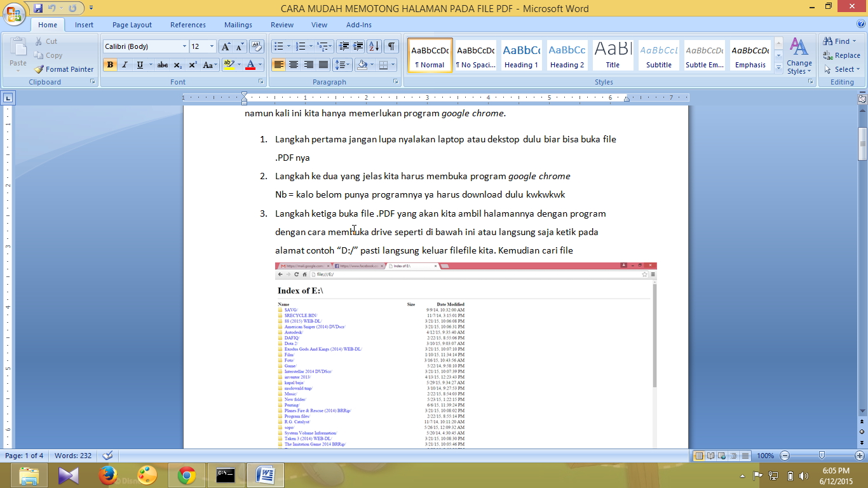868x488 pixels.
Task: Click the Words: 232 status indicator
Action: 73,456
